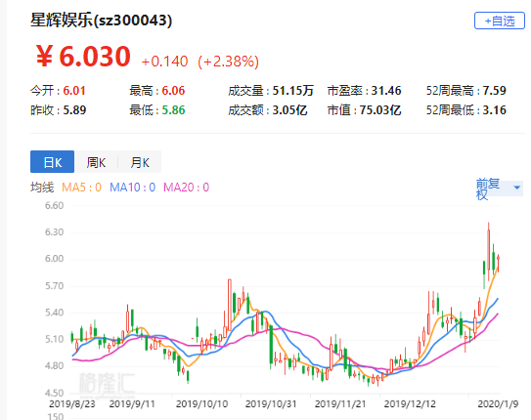Switch to the 月K monthly chart tab
Screen dimensions: 531x420
tap(140, 162)
